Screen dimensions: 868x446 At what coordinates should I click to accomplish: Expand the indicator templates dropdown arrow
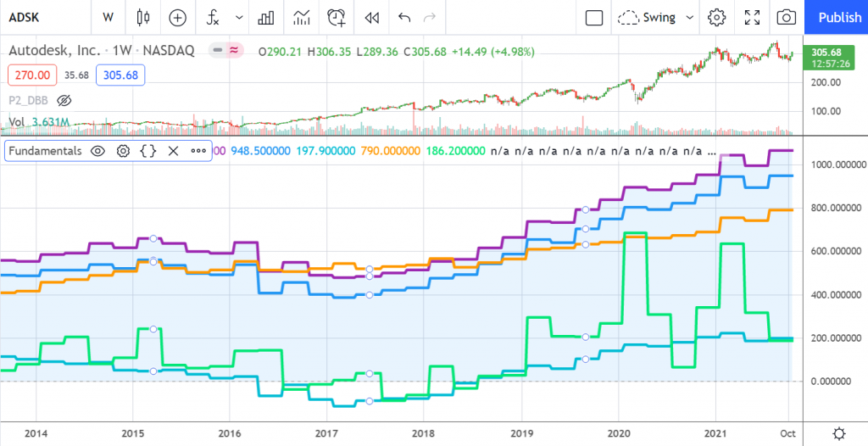tap(240, 17)
